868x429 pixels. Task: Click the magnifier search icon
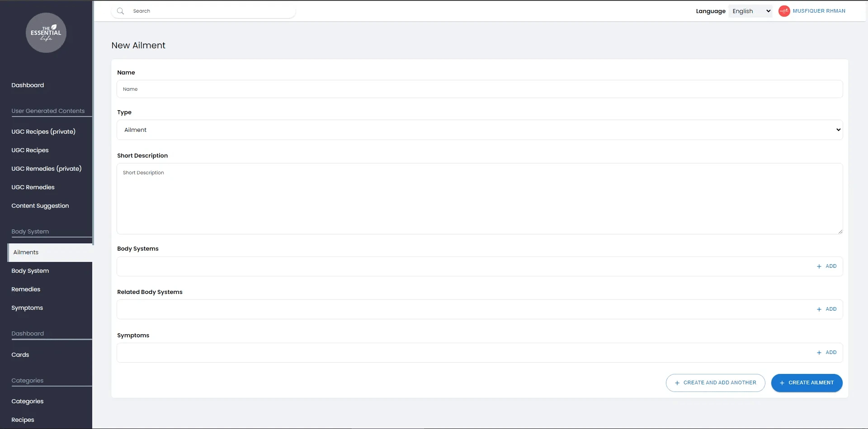click(120, 11)
